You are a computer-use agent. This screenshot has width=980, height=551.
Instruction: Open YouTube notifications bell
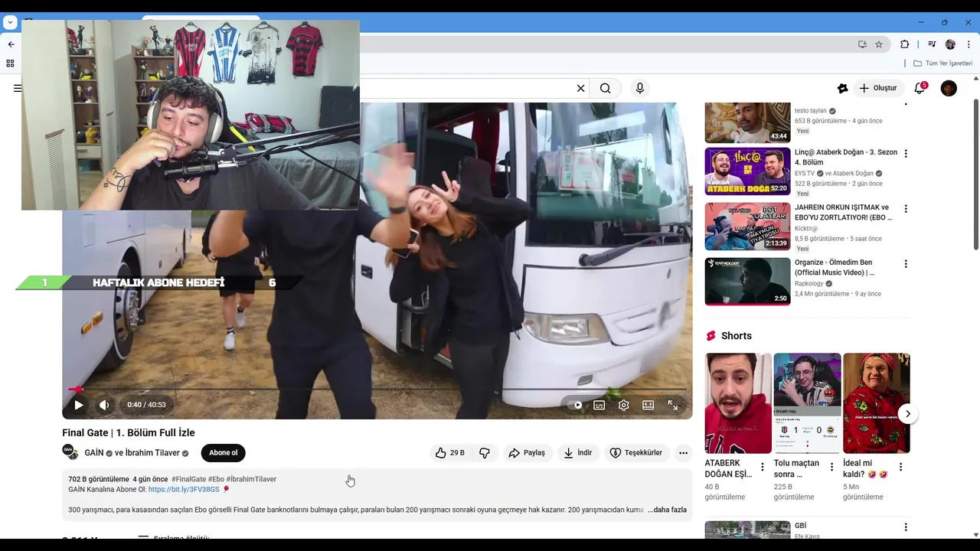pyautogui.click(x=920, y=88)
